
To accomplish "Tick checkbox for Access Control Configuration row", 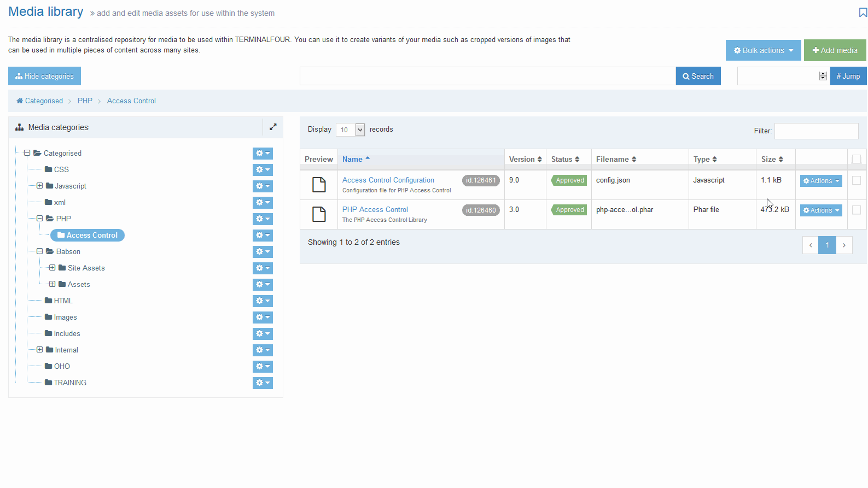I will click(857, 180).
